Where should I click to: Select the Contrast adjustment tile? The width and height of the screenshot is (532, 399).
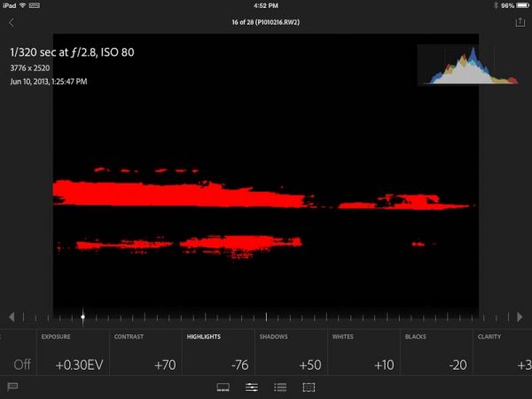point(145,353)
